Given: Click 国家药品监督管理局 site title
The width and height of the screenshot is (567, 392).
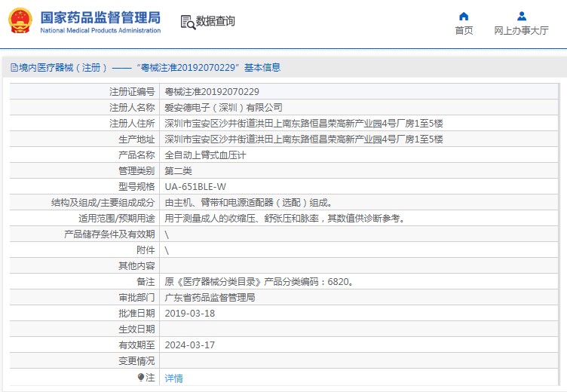Looking at the screenshot, I should pyautogui.click(x=100, y=17).
